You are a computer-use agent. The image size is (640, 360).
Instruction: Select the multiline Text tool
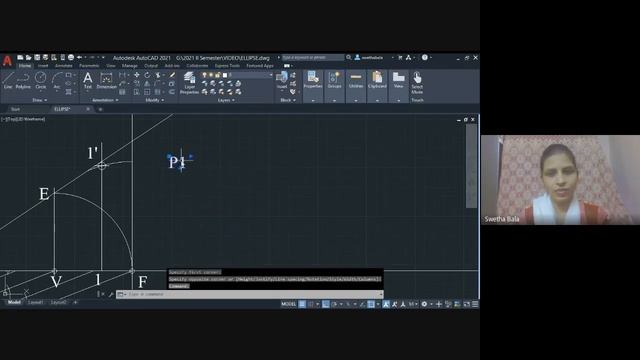coord(87,80)
